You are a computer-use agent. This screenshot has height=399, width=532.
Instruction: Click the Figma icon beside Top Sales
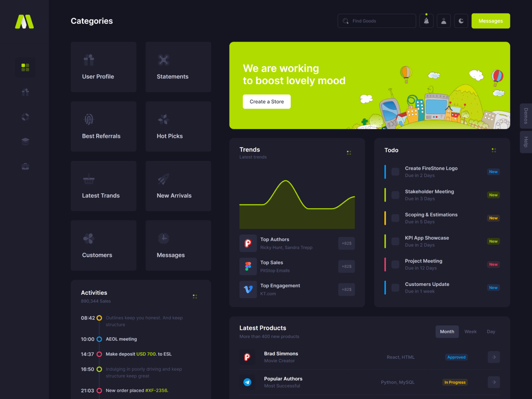point(248,266)
